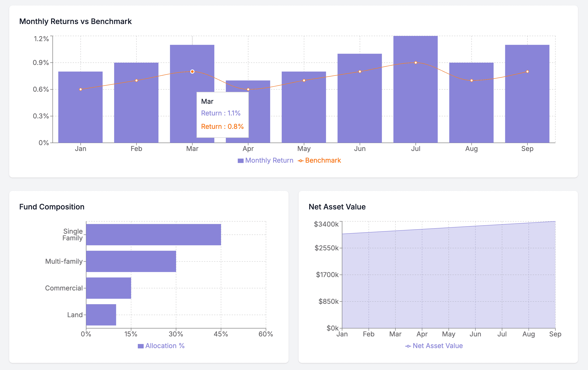Click the Land allocation bar
588x370 pixels.
(x=101, y=315)
